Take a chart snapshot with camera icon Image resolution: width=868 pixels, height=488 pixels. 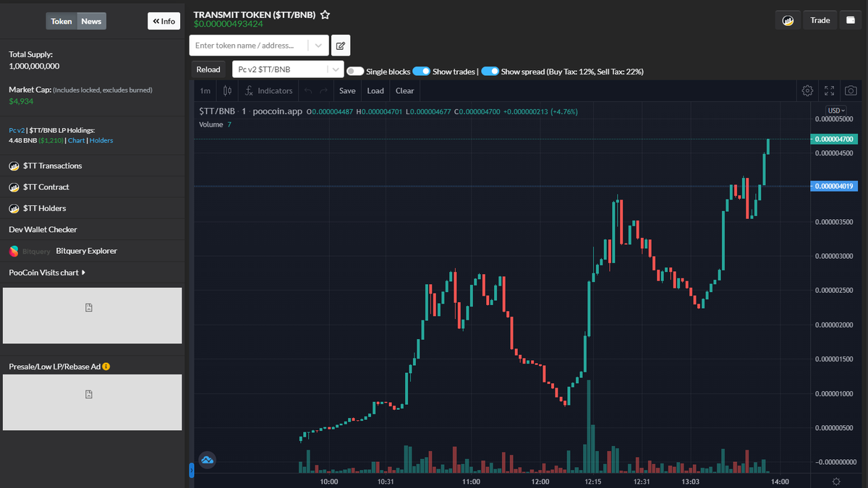pyautogui.click(x=851, y=91)
